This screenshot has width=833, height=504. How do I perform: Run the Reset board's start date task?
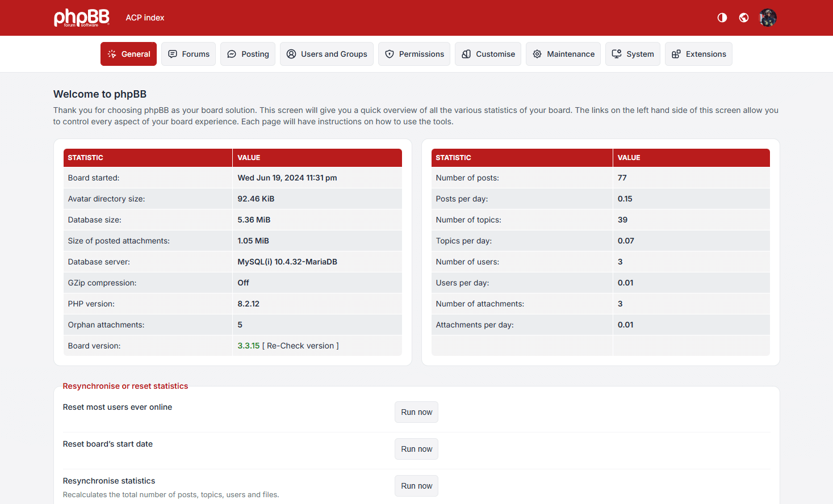pos(416,448)
